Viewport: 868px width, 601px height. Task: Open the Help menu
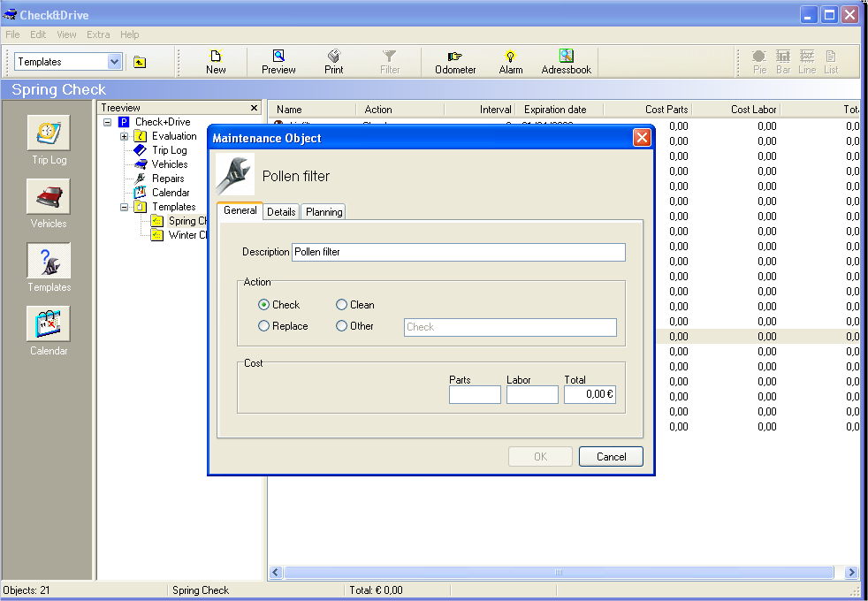tap(130, 34)
